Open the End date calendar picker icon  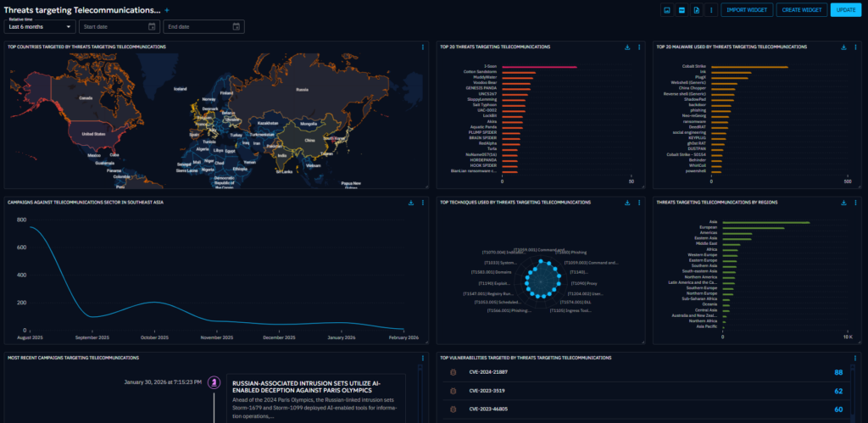click(x=236, y=26)
